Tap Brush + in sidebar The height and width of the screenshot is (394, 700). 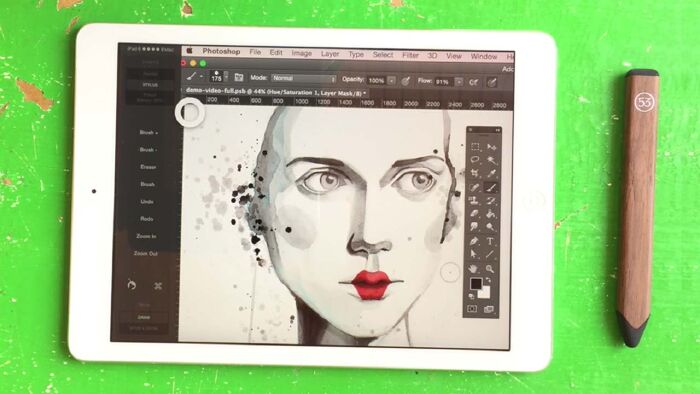coord(148,133)
